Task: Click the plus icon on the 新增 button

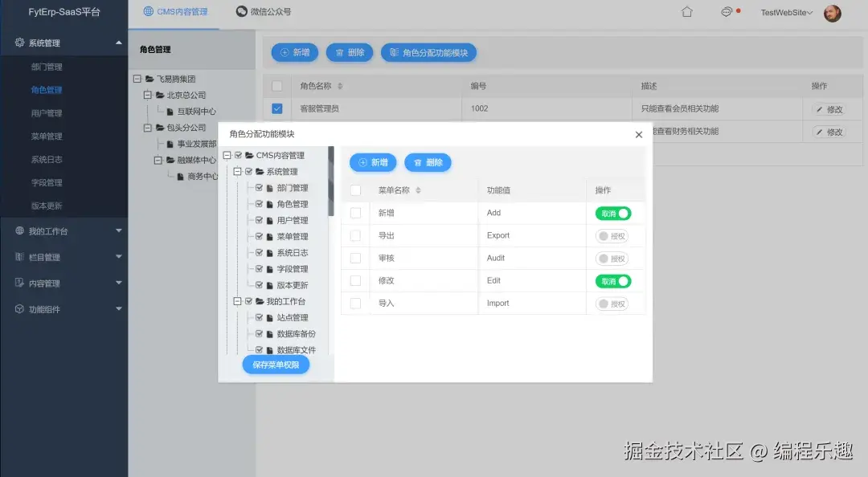Action: [x=285, y=52]
